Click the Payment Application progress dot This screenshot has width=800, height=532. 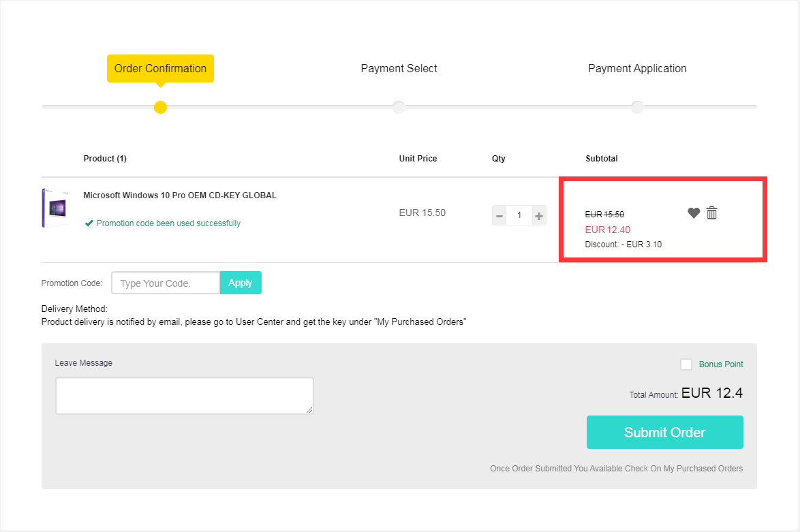(637, 107)
